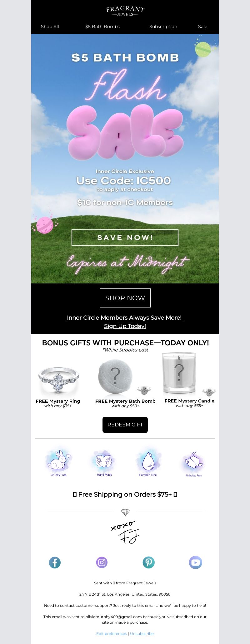The width and height of the screenshot is (250, 644).
Task: Open the Pinterest social icon
Action: coord(148,563)
